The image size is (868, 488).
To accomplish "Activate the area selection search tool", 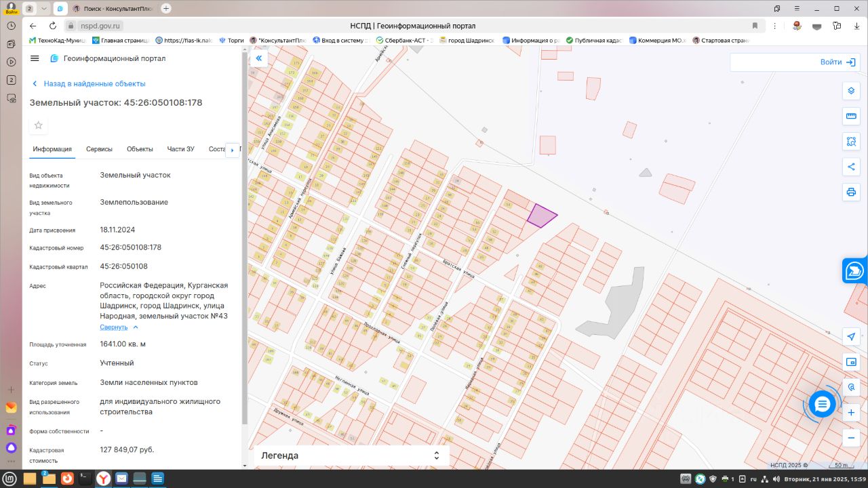I will pos(851,142).
